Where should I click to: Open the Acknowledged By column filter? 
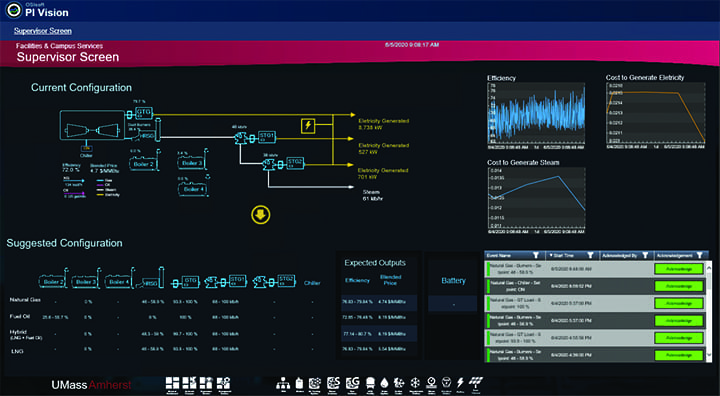click(x=645, y=255)
